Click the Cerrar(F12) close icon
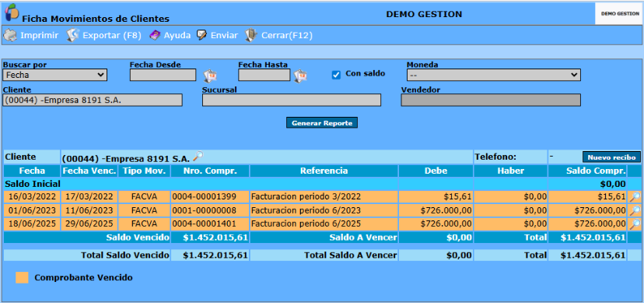 251,35
